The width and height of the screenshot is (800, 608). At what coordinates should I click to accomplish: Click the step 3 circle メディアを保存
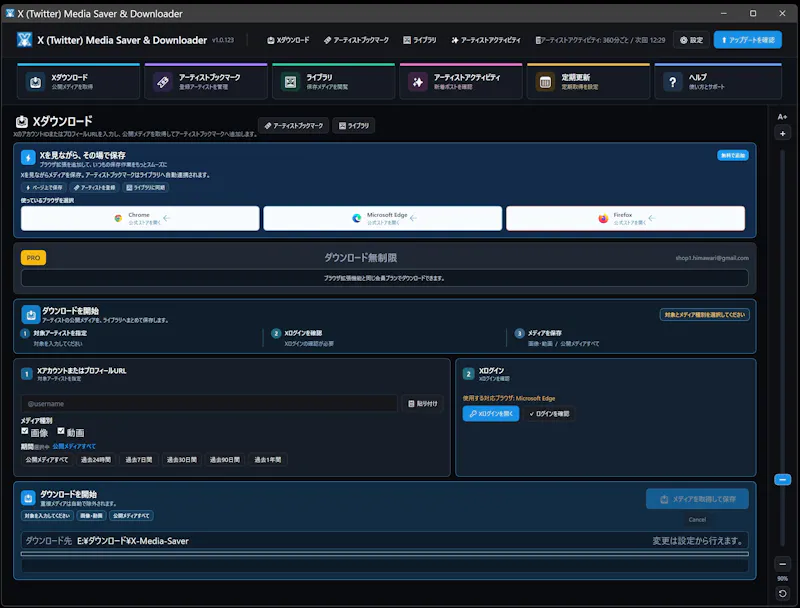[x=519, y=334]
